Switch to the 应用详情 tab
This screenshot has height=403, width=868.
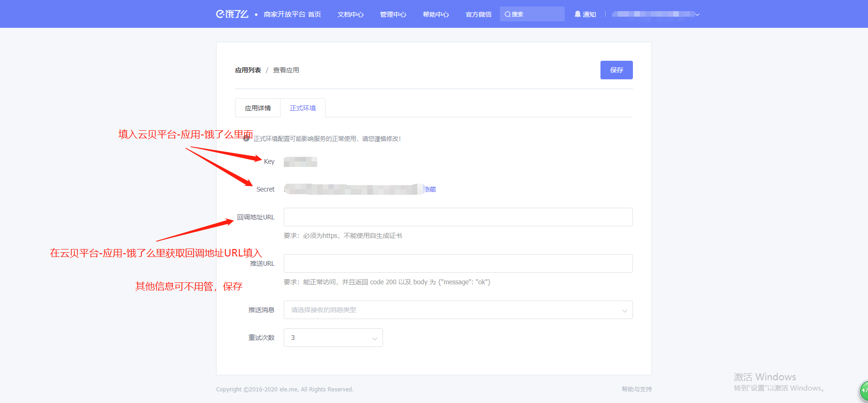tap(258, 108)
